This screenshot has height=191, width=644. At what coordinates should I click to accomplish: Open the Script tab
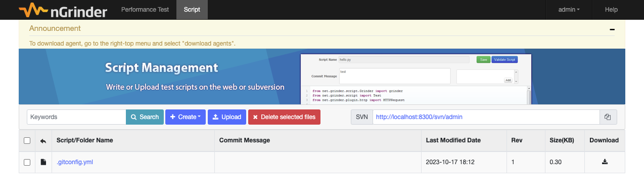click(192, 10)
